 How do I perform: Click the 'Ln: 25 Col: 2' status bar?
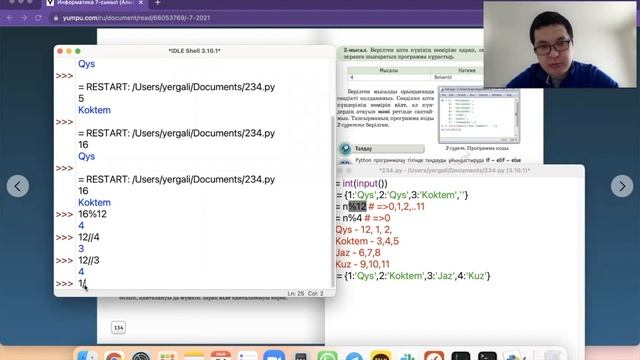(x=305, y=293)
